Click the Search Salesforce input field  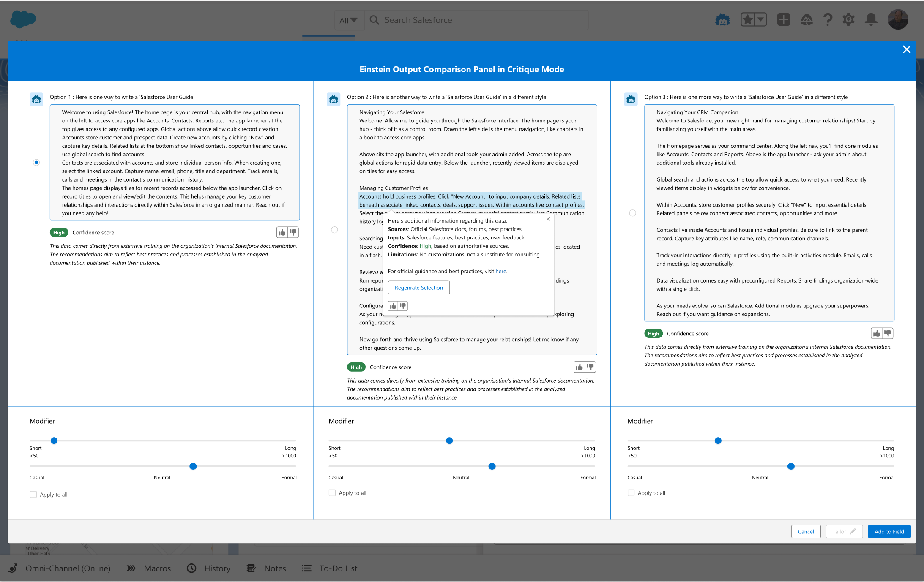478,20
